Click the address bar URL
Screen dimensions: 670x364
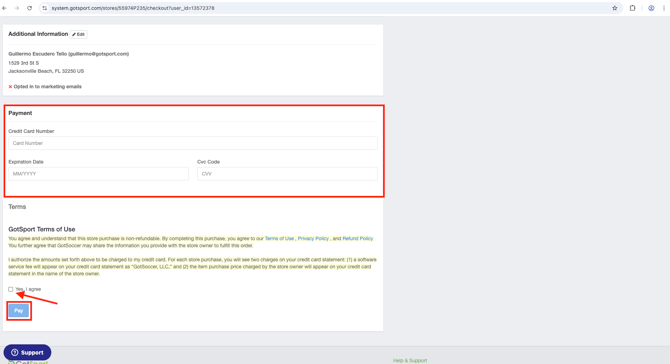click(133, 8)
